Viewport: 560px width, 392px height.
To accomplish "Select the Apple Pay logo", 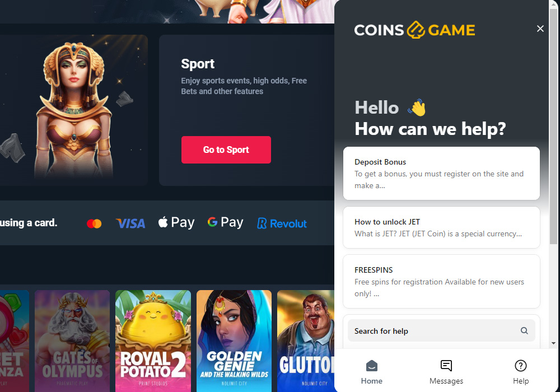I will point(176,223).
